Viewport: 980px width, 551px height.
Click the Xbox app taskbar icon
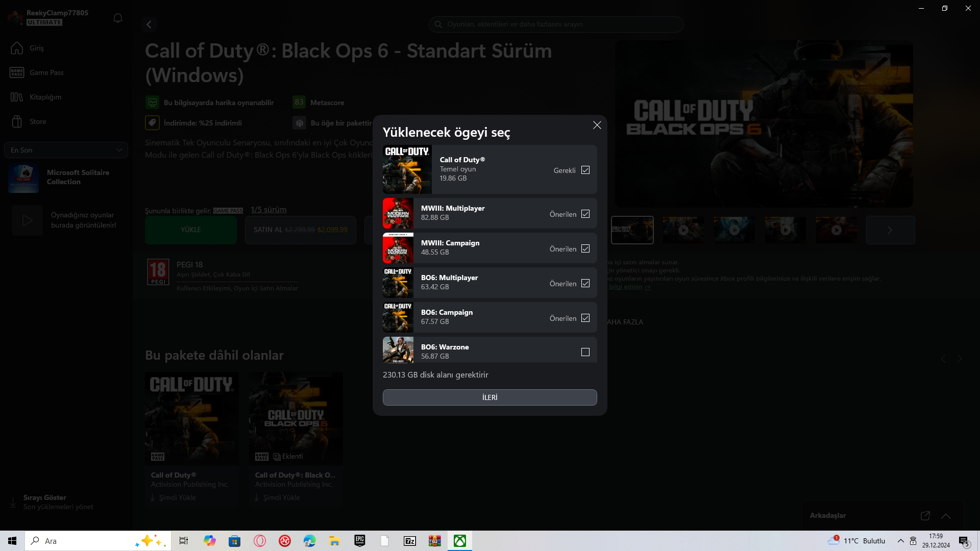tap(459, 541)
